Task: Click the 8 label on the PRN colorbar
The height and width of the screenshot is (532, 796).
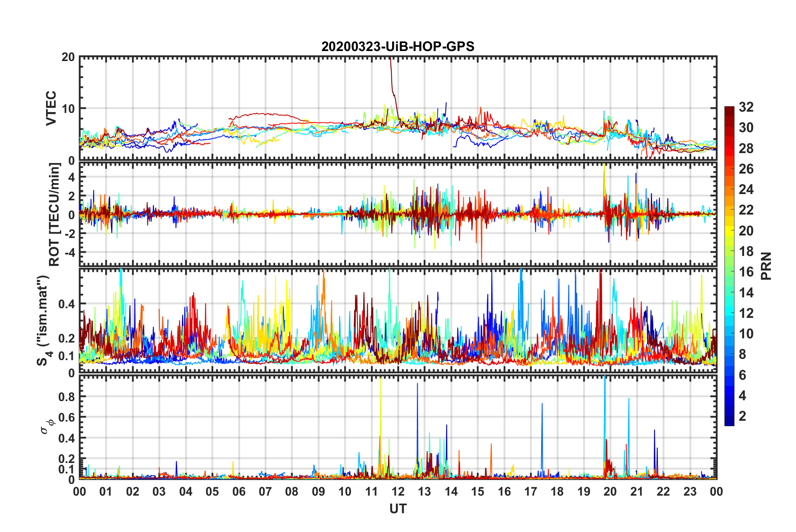Action: pos(742,354)
